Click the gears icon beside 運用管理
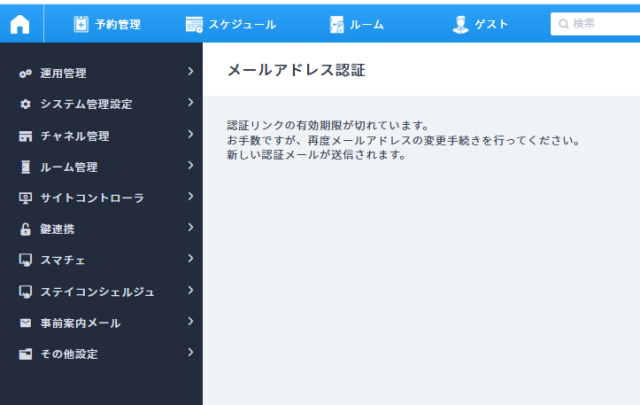This screenshot has width=640, height=405. tap(26, 73)
